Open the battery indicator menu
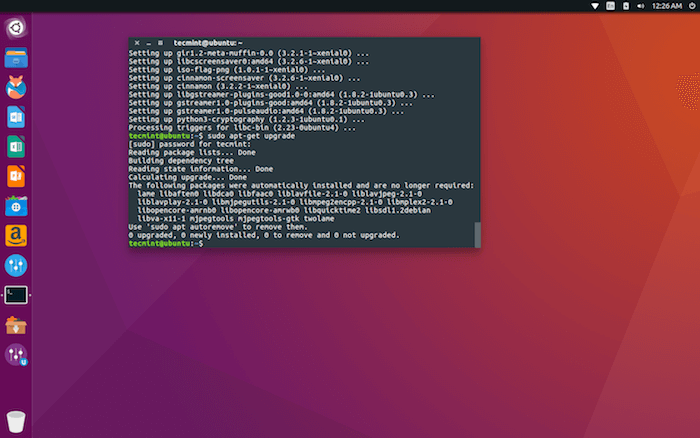 pos(626,6)
